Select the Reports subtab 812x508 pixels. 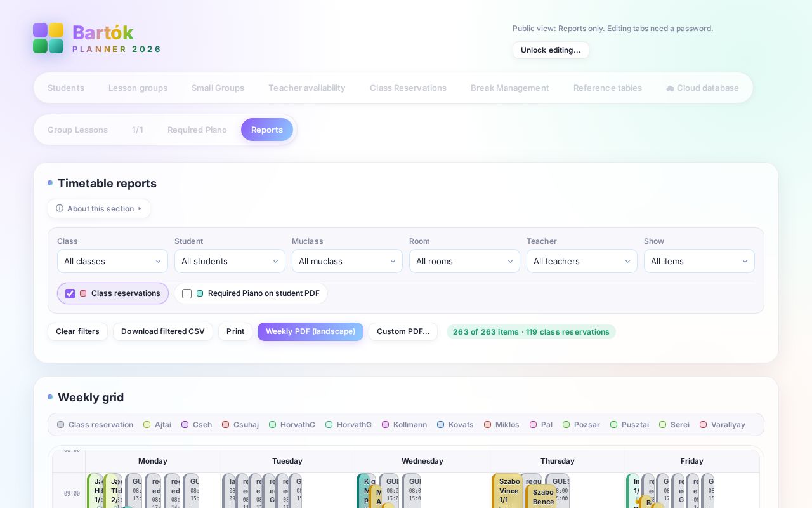tap(267, 130)
